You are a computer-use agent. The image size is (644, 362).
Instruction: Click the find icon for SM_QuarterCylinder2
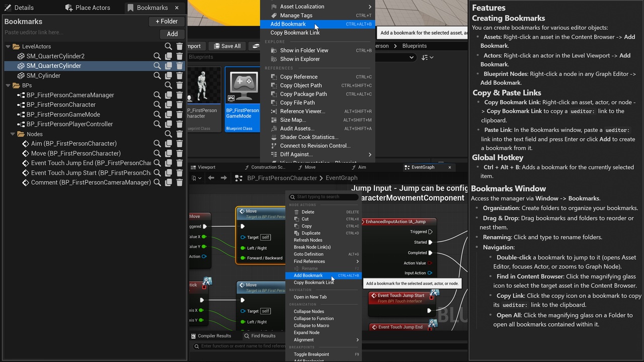[157, 56]
